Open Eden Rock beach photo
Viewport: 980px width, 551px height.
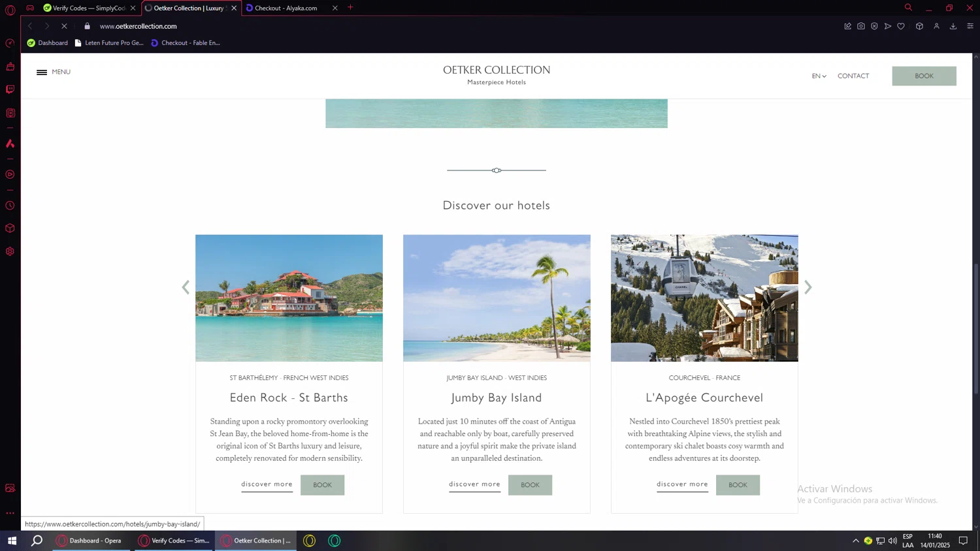[289, 298]
